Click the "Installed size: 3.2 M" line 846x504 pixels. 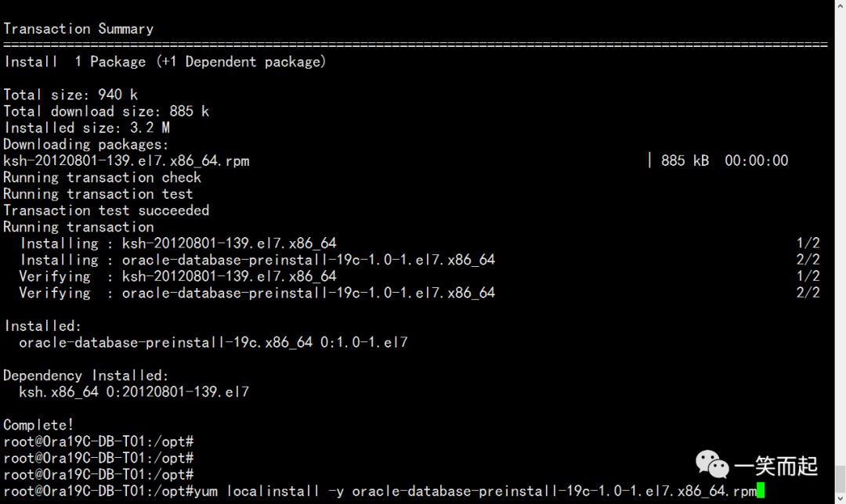[x=86, y=128]
